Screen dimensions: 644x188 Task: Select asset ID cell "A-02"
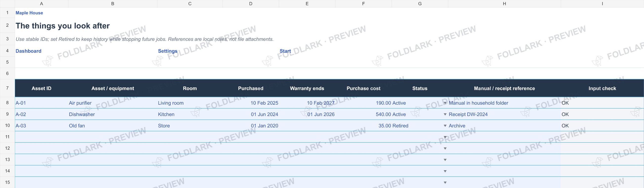pyautogui.click(x=42, y=114)
